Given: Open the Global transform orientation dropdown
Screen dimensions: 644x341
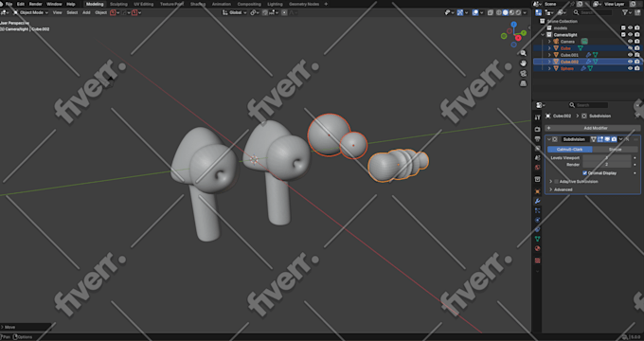Looking at the screenshot, I should (235, 12).
